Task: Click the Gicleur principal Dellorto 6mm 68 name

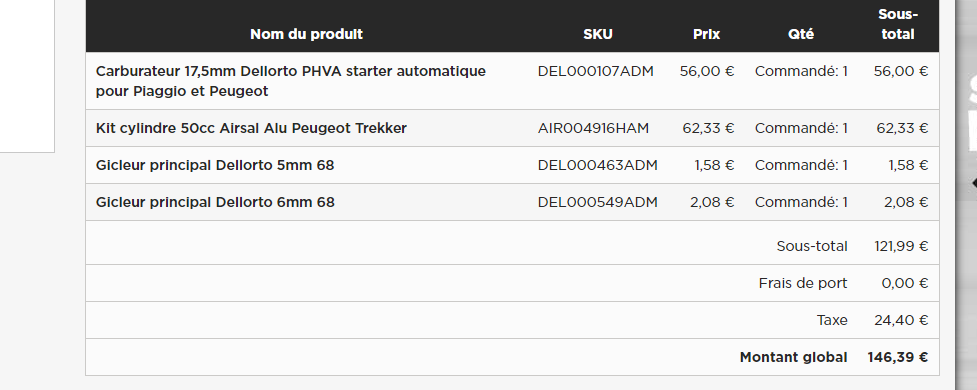Action: click(215, 202)
